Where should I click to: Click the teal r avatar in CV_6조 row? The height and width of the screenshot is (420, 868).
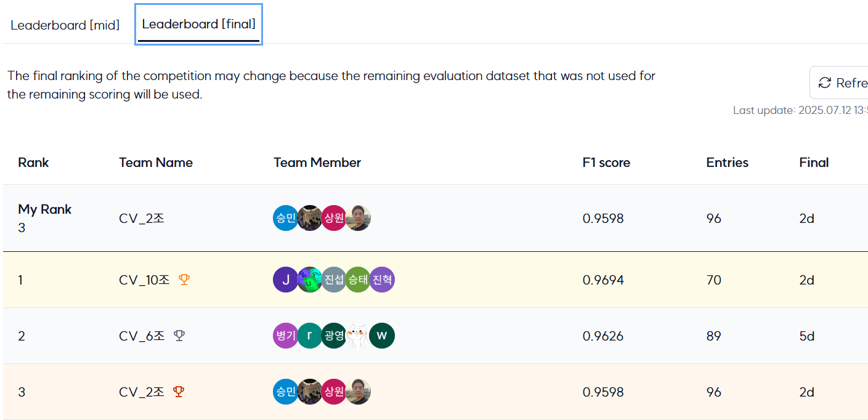point(310,336)
